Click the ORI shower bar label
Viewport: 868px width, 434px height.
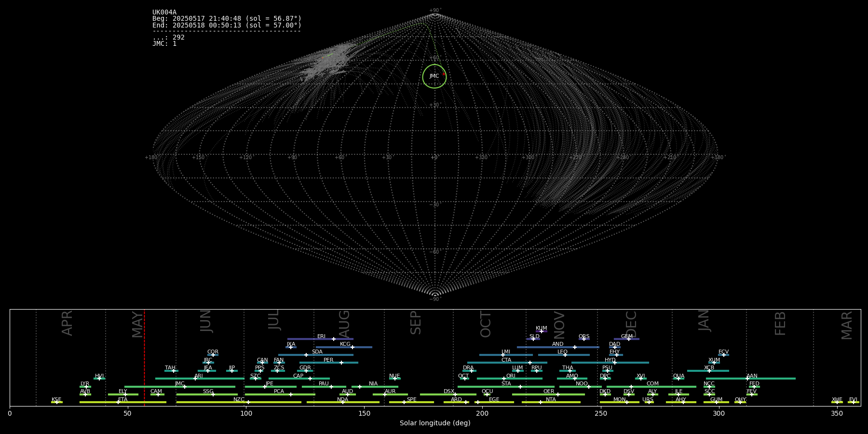point(511,376)
